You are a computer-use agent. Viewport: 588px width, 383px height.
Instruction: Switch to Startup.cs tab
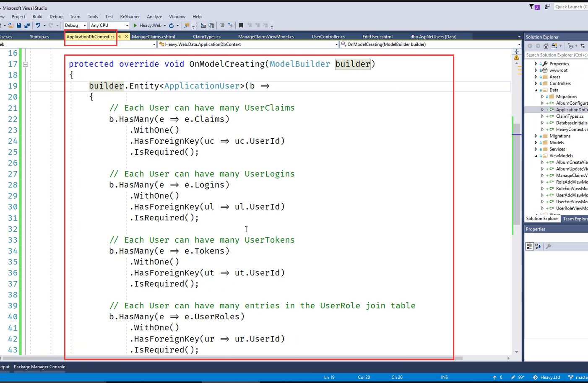(39, 36)
